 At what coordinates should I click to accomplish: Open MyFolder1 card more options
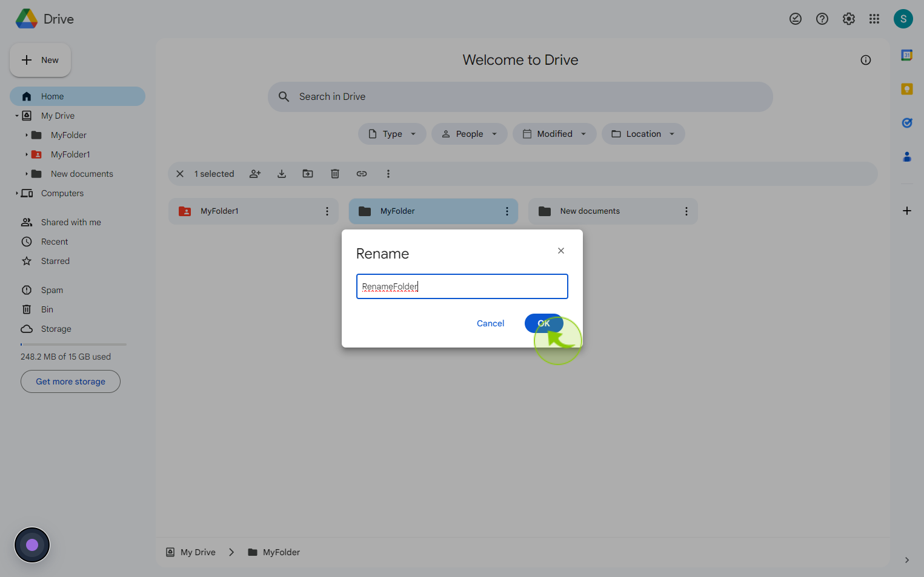(x=327, y=211)
